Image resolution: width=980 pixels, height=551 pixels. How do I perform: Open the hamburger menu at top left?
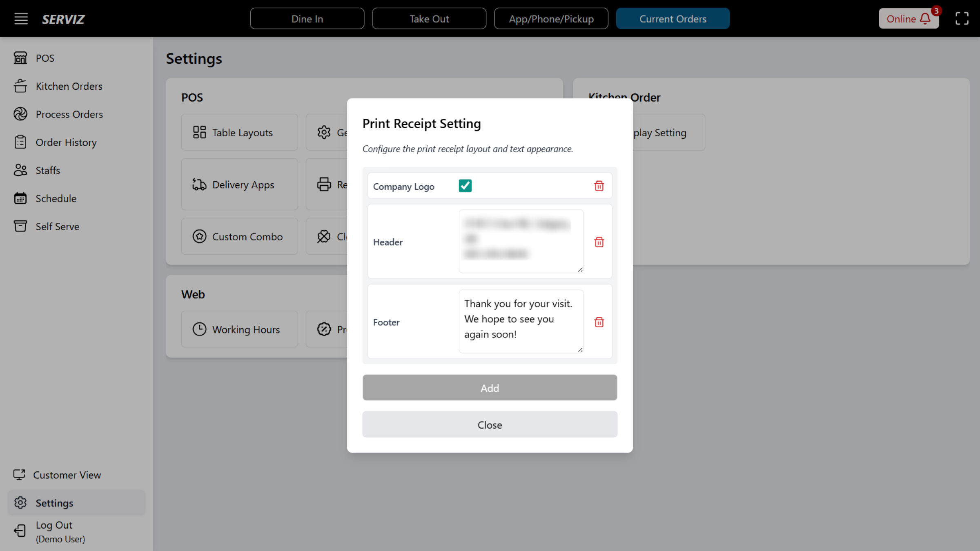(x=21, y=18)
